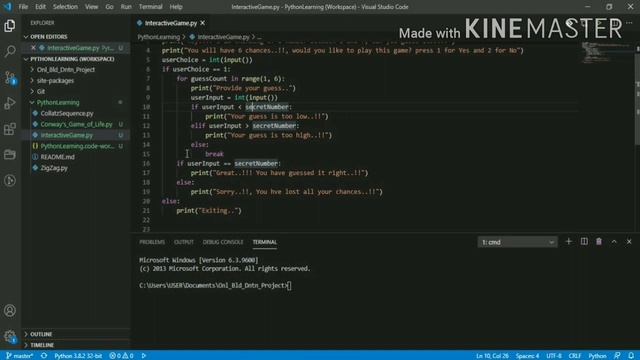Select the Terminal panel tab
This screenshot has width=640, height=360.
[264, 242]
